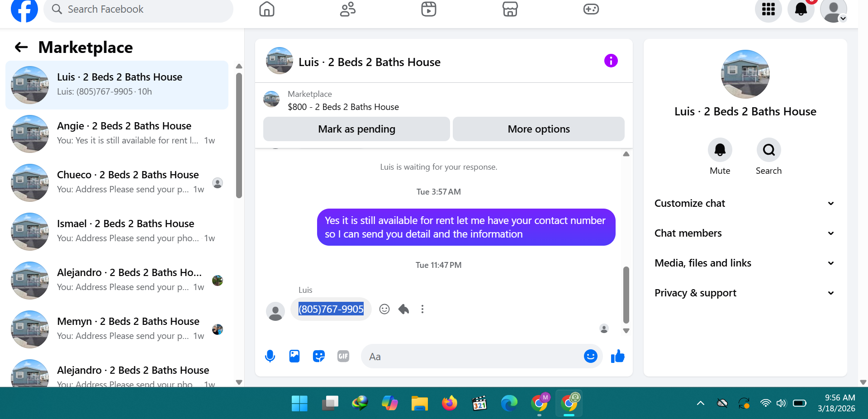Click the Aa message input field
Viewport: 868px width, 419px height.
coord(473,357)
